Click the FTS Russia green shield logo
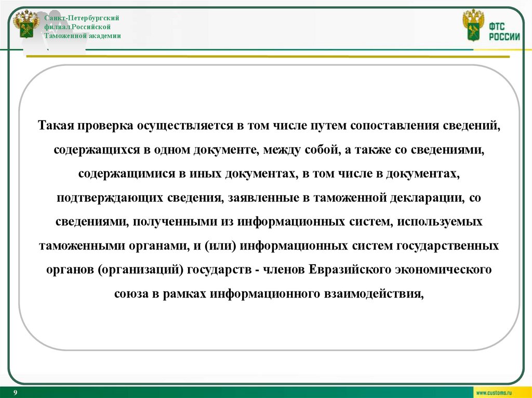 coord(474,25)
